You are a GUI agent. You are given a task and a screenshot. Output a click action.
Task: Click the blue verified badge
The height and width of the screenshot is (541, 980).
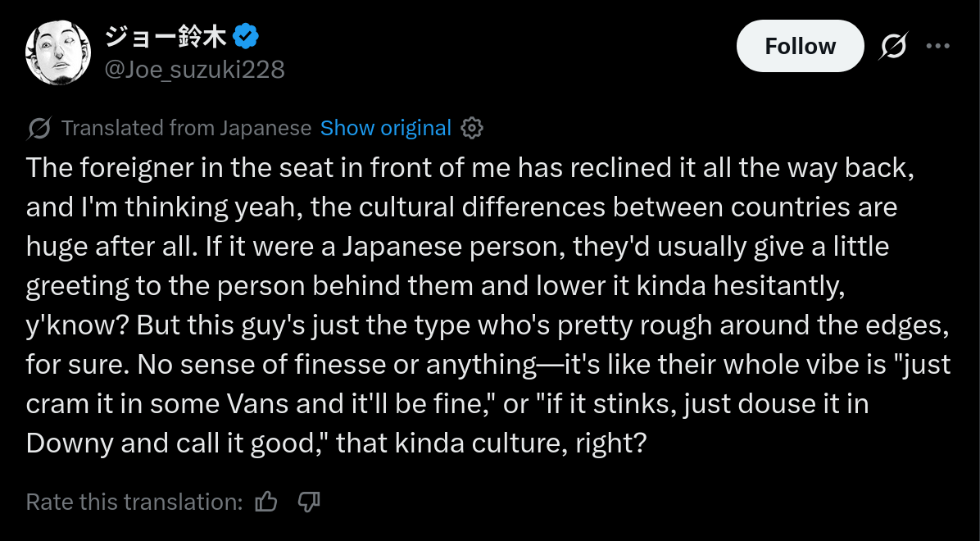coord(247,36)
